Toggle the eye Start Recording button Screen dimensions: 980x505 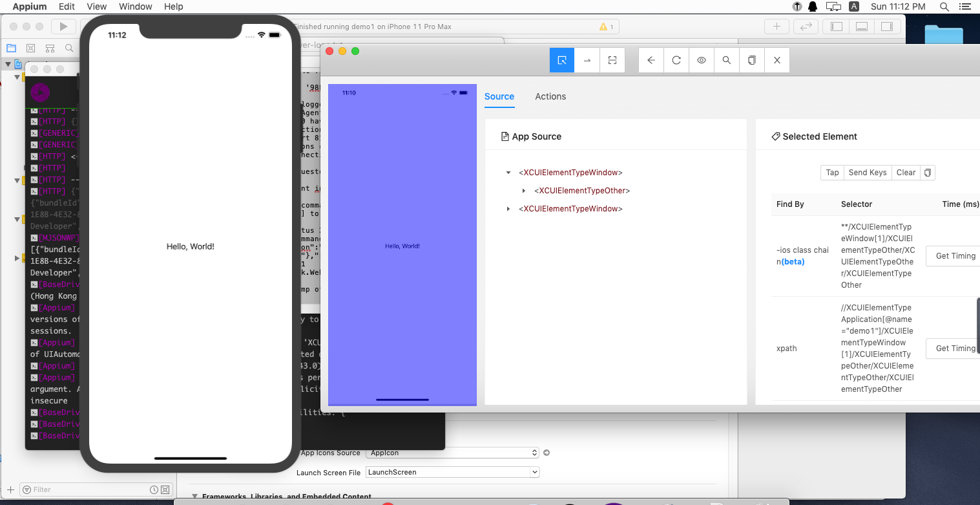(x=702, y=60)
